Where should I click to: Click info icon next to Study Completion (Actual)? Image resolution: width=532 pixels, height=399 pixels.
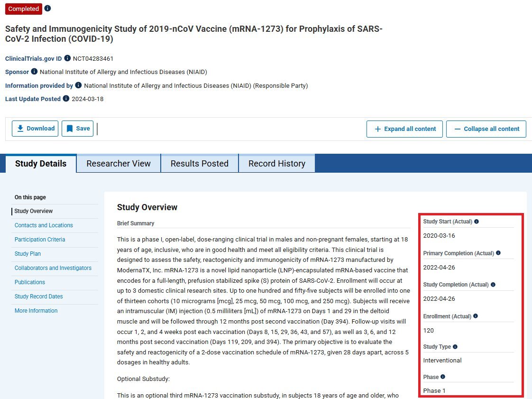(493, 285)
